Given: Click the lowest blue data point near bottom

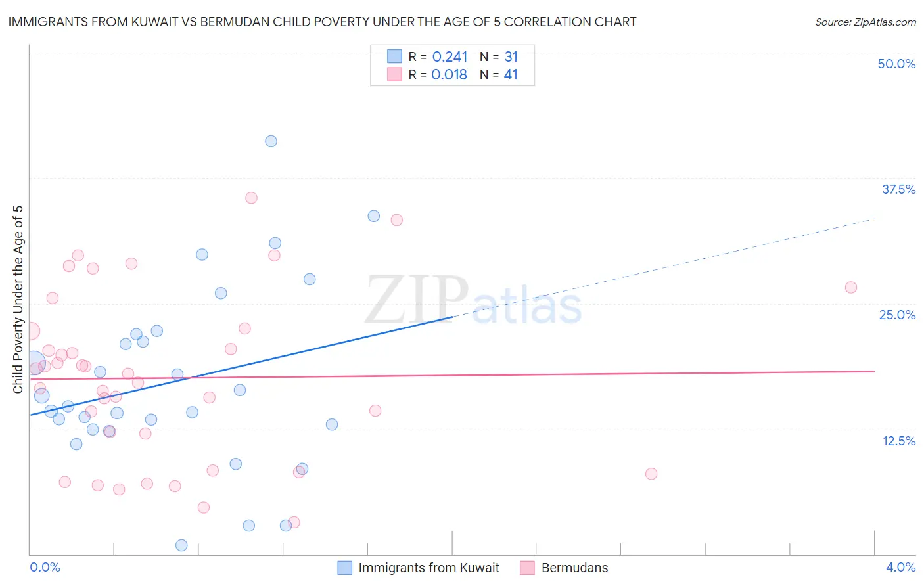Looking at the screenshot, I should click(x=182, y=545).
